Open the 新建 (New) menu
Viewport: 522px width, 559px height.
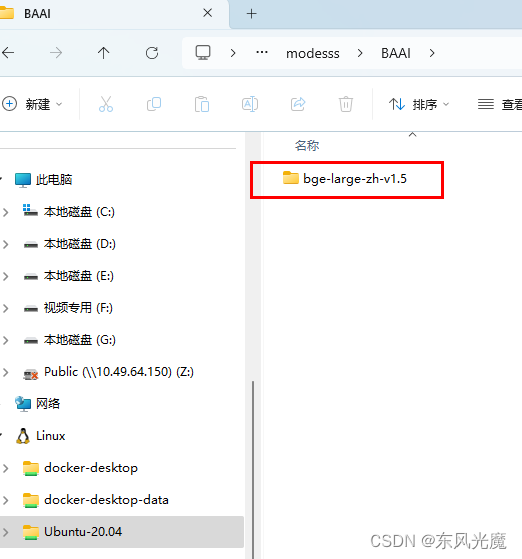tap(32, 104)
